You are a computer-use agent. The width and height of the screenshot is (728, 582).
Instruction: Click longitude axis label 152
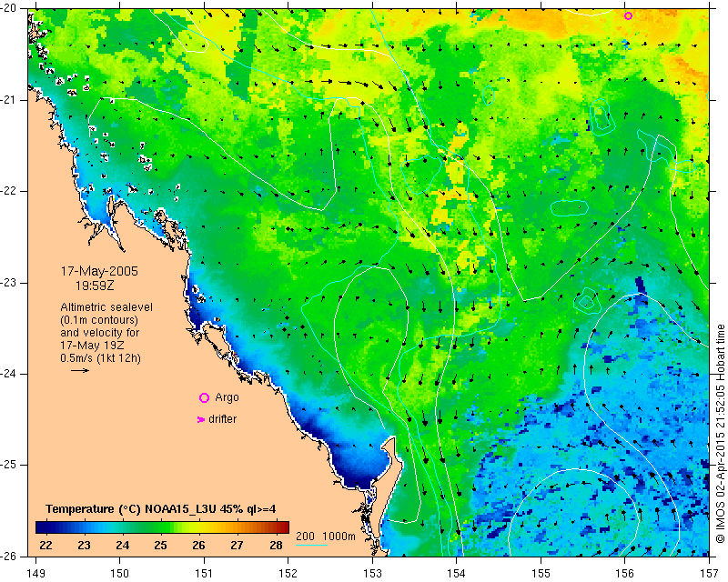(288, 574)
